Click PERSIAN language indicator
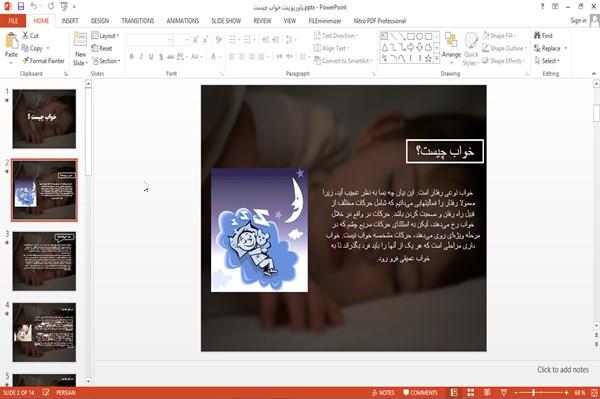The width and height of the screenshot is (600, 399). pyautogui.click(x=66, y=392)
